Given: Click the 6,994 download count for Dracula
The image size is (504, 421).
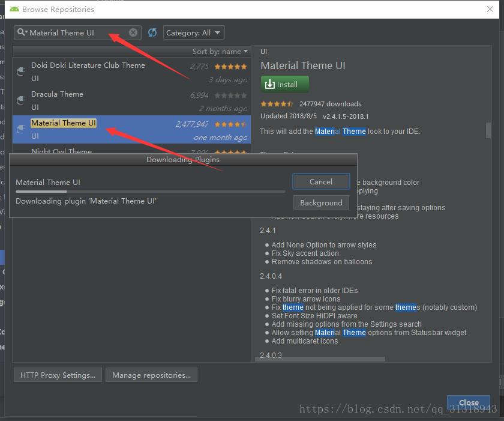Looking at the screenshot, I should point(199,95).
